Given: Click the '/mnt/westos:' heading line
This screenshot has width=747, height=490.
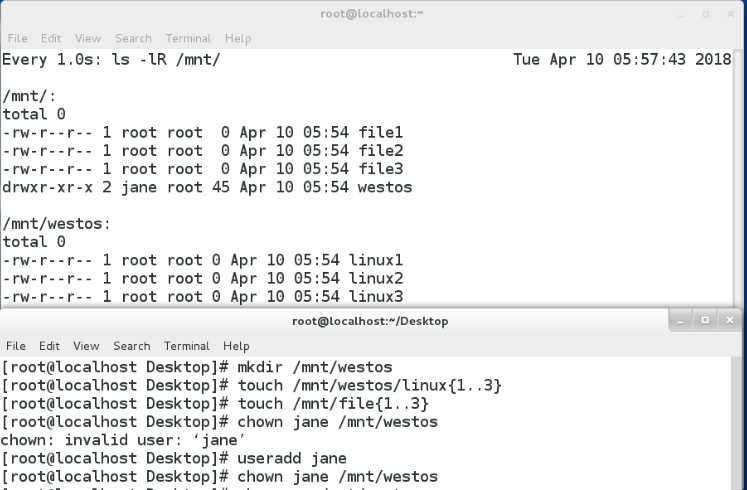Looking at the screenshot, I should coord(56,224).
